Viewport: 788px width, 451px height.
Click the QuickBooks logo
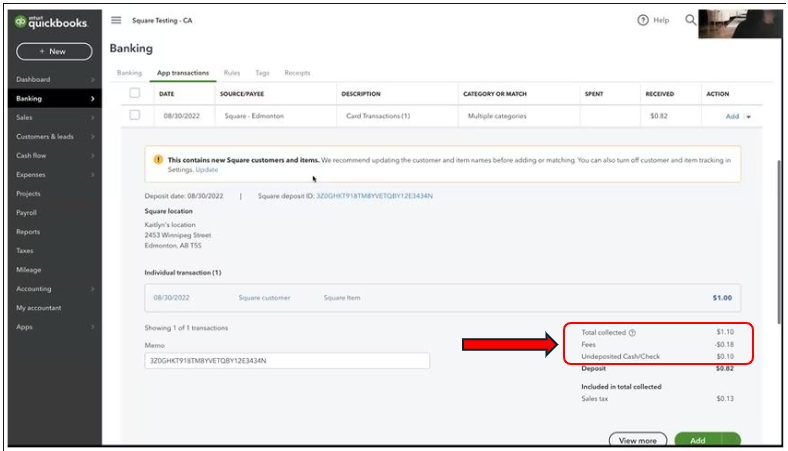tap(51, 22)
